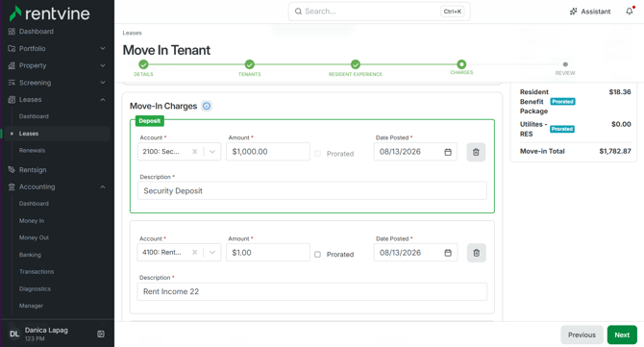Clear the 2100: Sec... account selection

click(195, 152)
